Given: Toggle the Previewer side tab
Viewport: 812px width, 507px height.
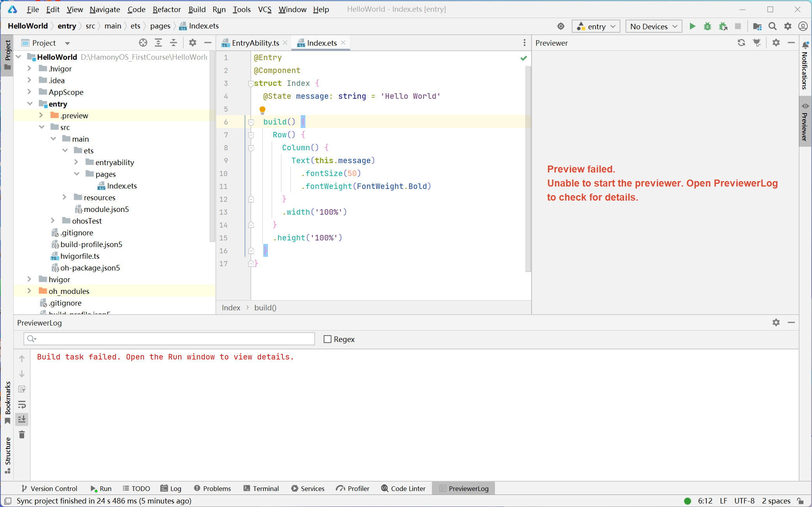Looking at the screenshot, I should coord(805,121).
